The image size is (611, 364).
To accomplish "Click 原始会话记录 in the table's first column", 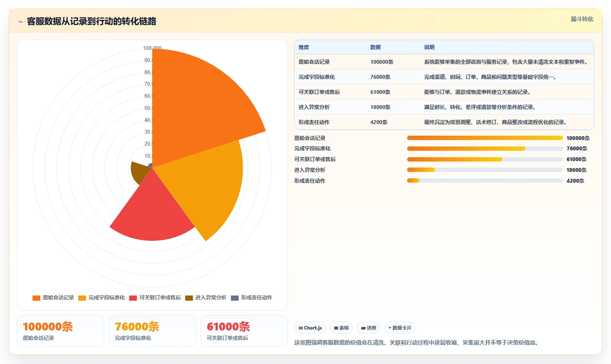I will (x=314, y=62).
